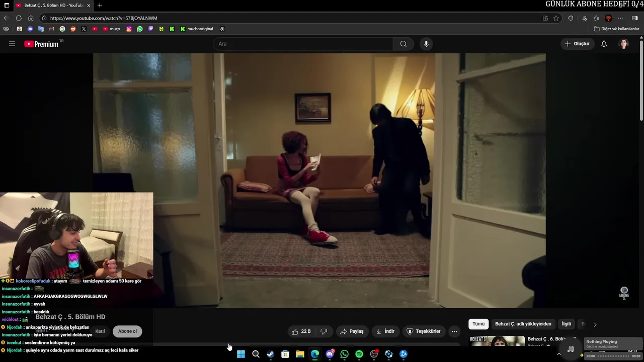Click the address bar URL
The width and height of the screenshot is (644, 362).
[104, 18]
